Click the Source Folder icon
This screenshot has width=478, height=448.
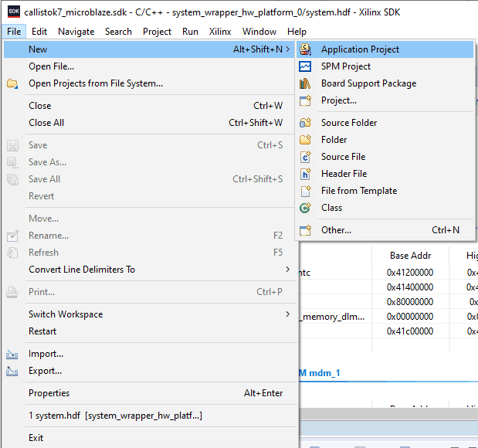[306, 123]
